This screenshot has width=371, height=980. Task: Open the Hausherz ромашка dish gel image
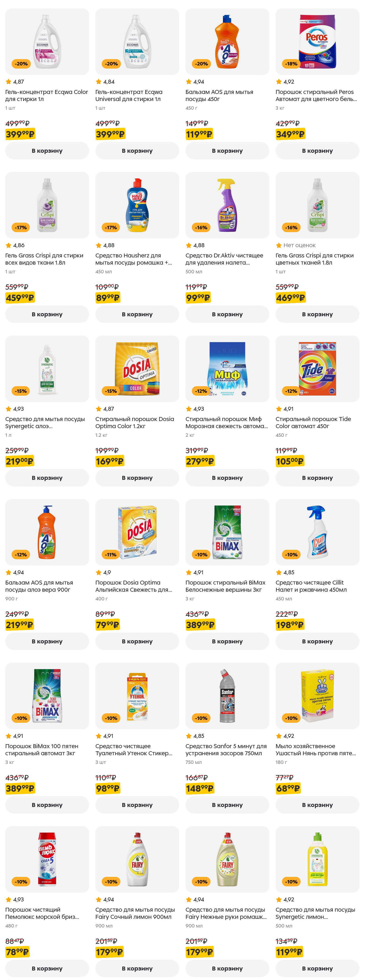tap(137, 205)
